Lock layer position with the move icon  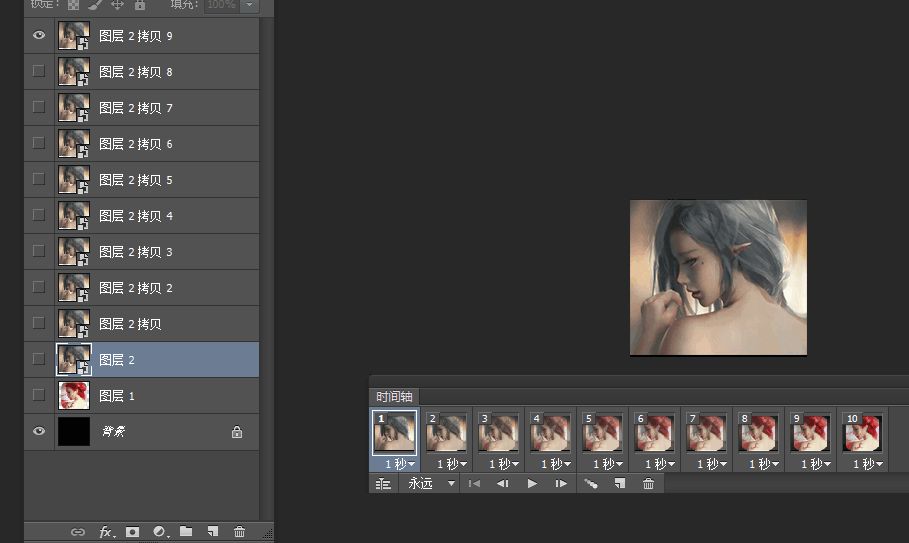117,5
